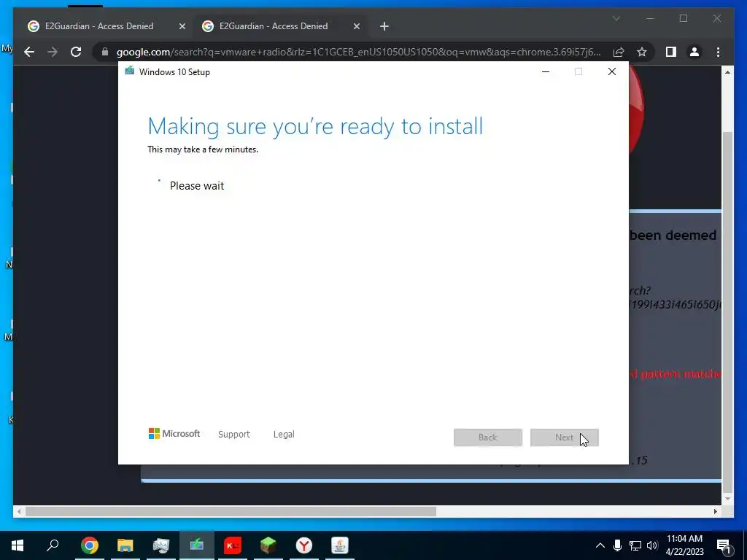
Task: Click horizontal scrollbar left arrow
Action: pyautogui.click(x=19, y=511)
